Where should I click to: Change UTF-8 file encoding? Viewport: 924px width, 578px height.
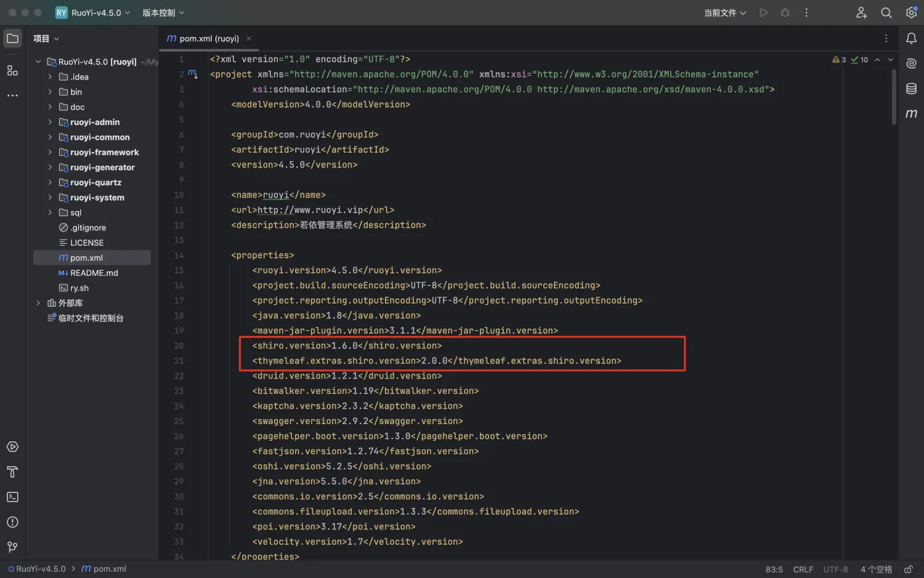click(x=835, y=569)
